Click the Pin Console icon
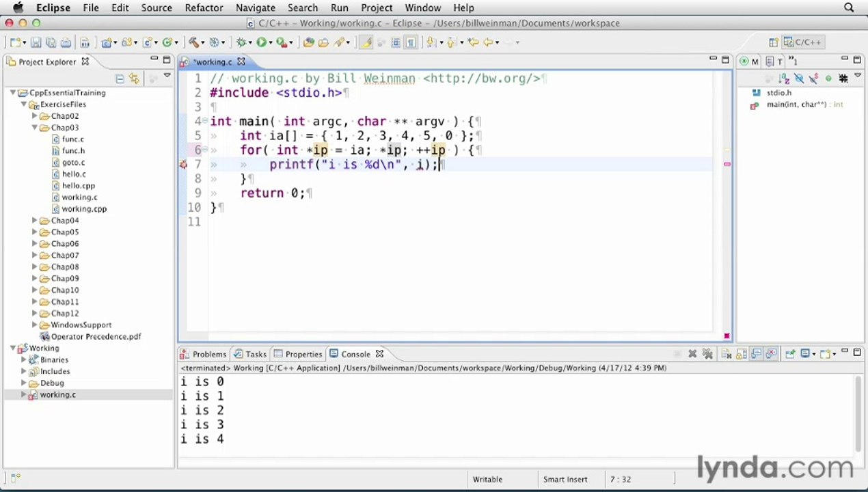868x492 pixels. click(x=791, y=354)
